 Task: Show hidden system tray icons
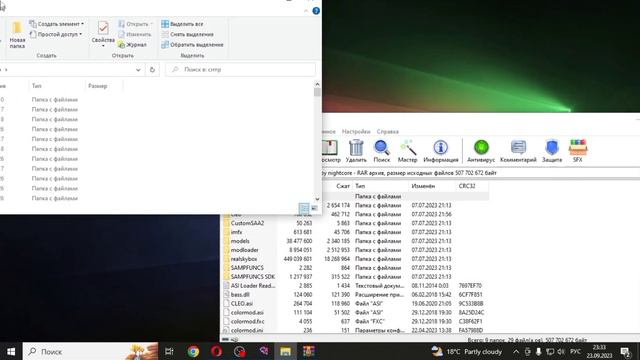(516, 351)
